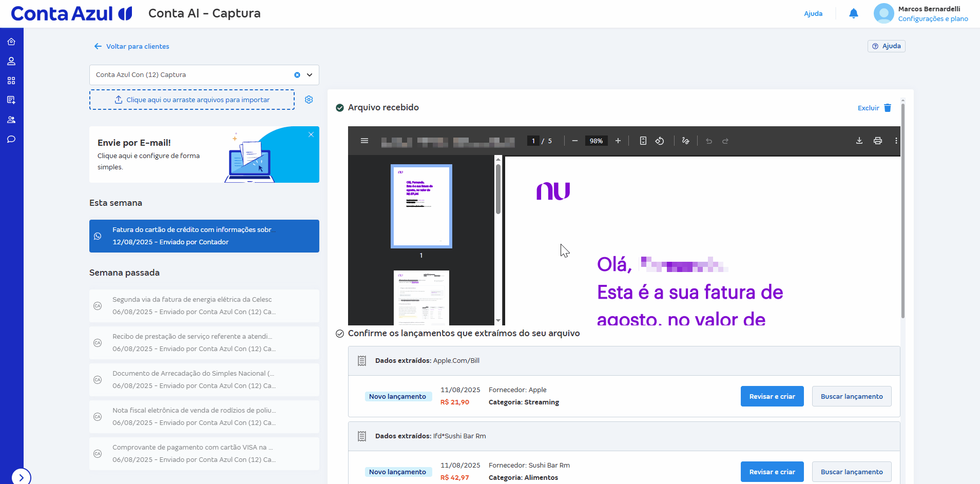980x484 pixels.
Task: Open Configurações e plano link
Action: pos(933,18)
